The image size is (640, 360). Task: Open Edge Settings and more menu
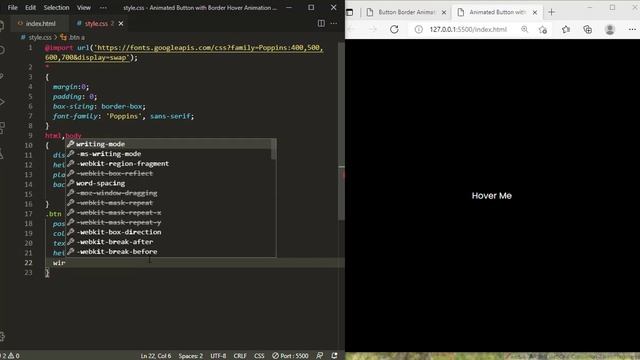632,29
